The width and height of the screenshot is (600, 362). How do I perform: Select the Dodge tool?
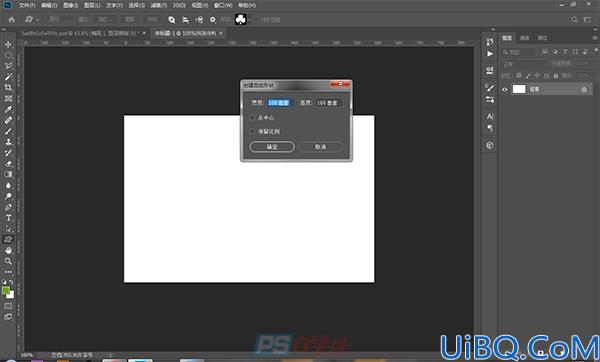click(8, 196)
